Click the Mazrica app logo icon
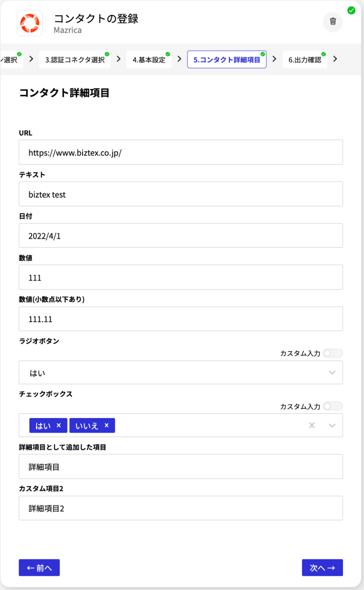 pos(30,23)
